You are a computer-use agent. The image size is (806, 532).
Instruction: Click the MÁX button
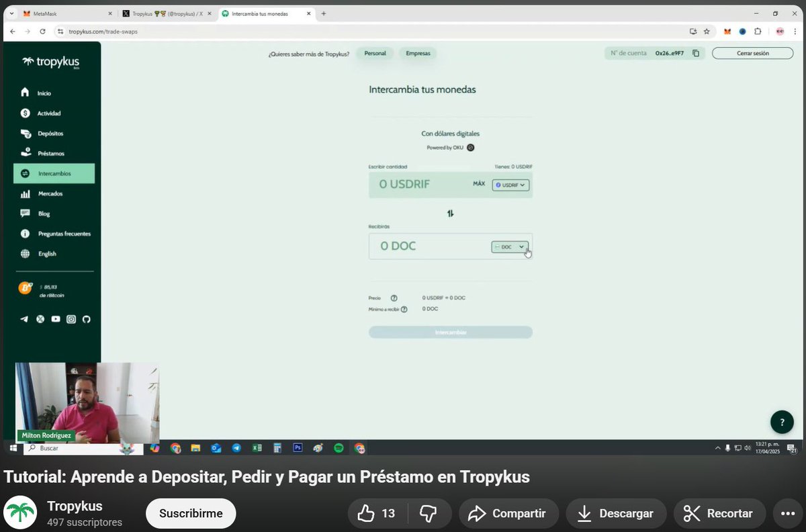pyautogui.click(x=479, y=183)
